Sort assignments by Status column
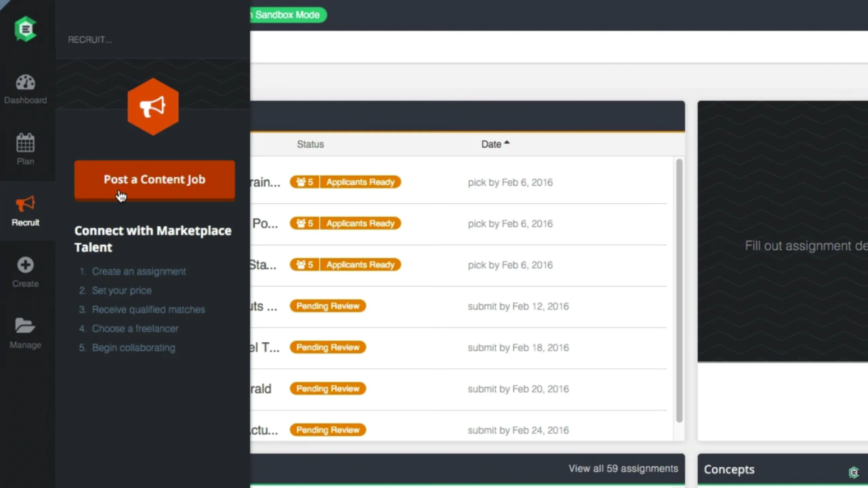Image resolution: width=868 pixels, height=488 pixels. (310, 144)
